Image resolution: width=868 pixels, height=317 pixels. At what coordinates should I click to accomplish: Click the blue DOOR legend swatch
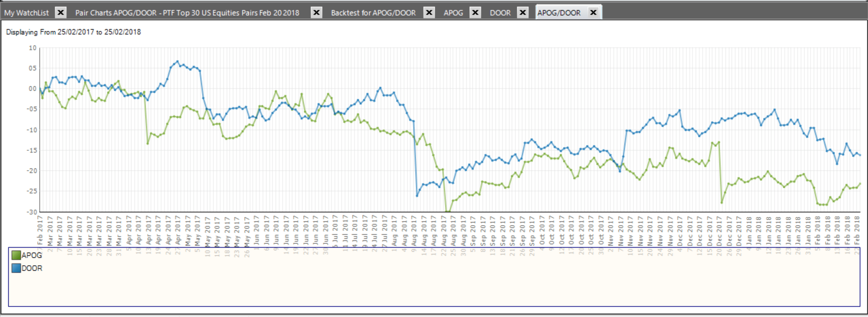16,268
